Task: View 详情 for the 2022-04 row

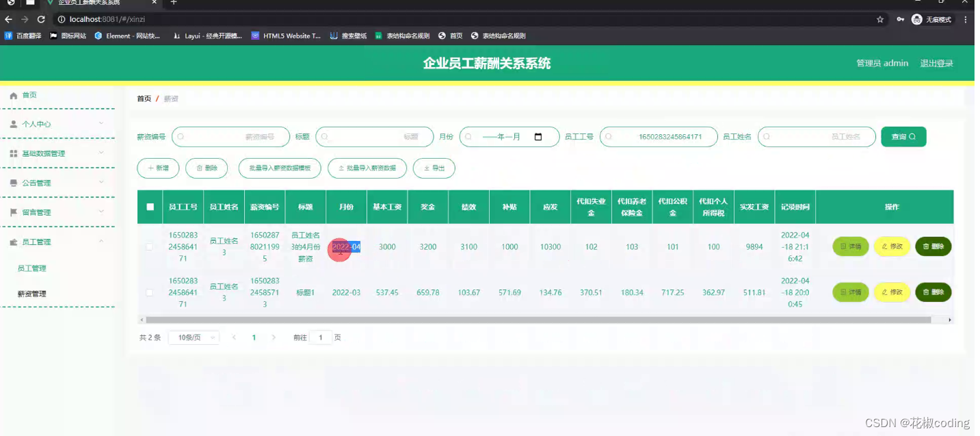Action: click(851, 246)
